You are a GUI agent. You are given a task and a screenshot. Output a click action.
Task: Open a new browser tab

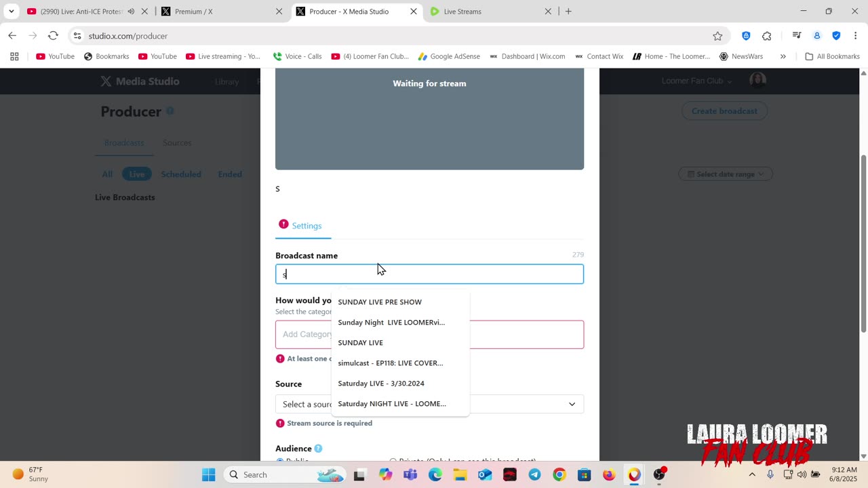click(568, 12)
